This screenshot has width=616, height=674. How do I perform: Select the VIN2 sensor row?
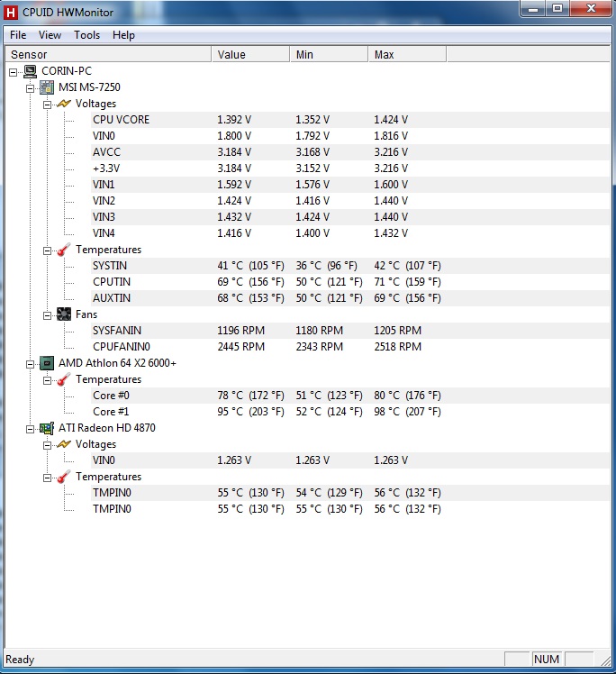click(350, 201)
